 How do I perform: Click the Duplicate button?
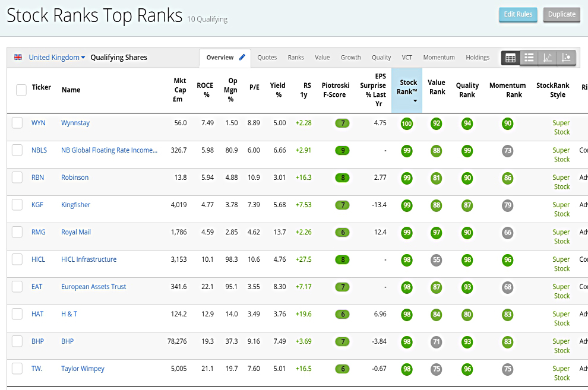561,15
